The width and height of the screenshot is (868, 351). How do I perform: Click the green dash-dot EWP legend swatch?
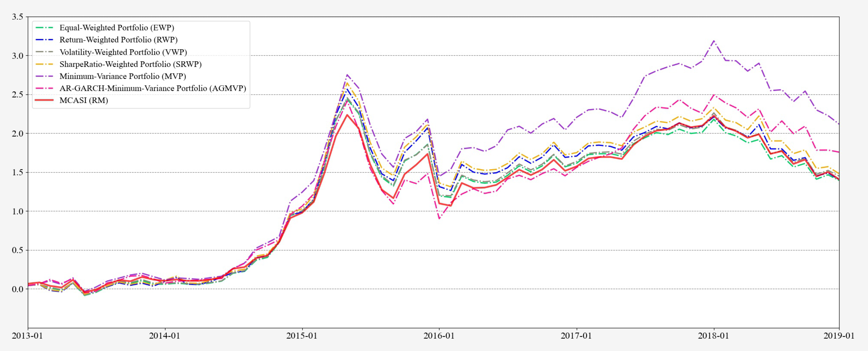pos(44,28)
